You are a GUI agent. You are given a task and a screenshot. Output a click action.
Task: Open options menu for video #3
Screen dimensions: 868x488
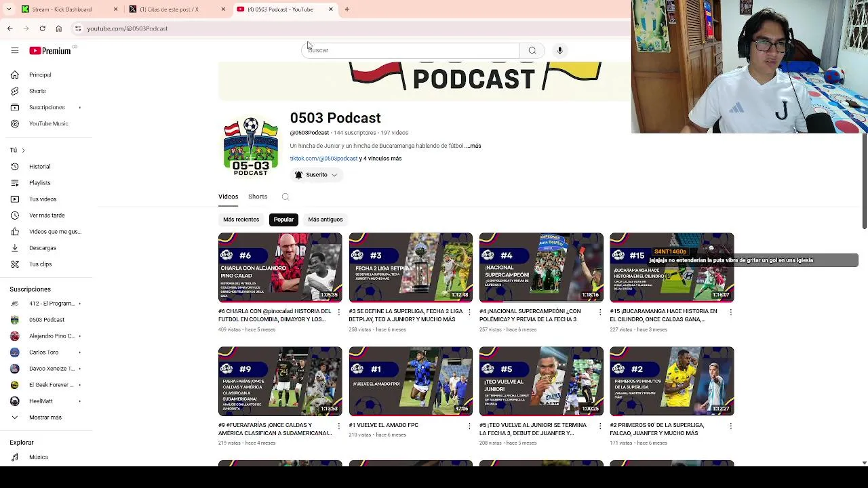(x=469, y=312)
